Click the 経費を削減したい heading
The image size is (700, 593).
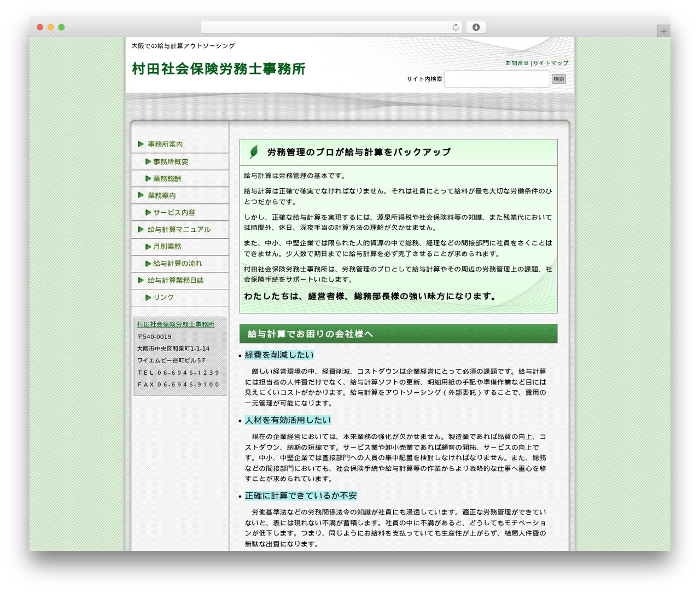click(279, 355)
